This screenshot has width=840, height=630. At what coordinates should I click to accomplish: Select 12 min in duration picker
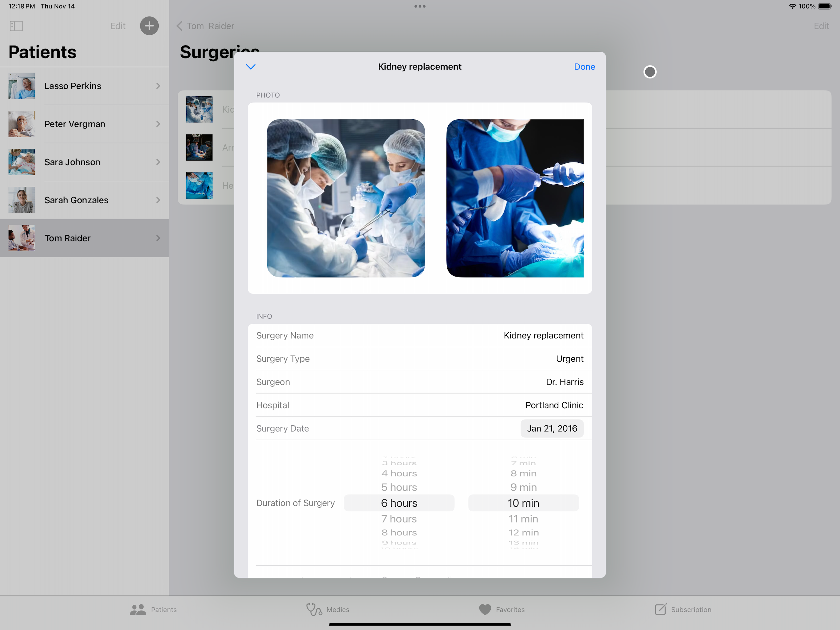click(523, 532)
